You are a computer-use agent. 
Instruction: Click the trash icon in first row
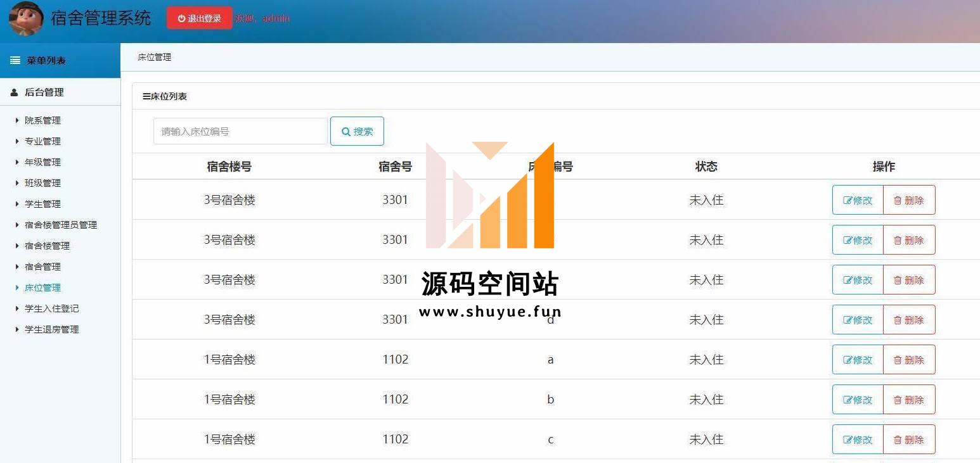(898, 201)
